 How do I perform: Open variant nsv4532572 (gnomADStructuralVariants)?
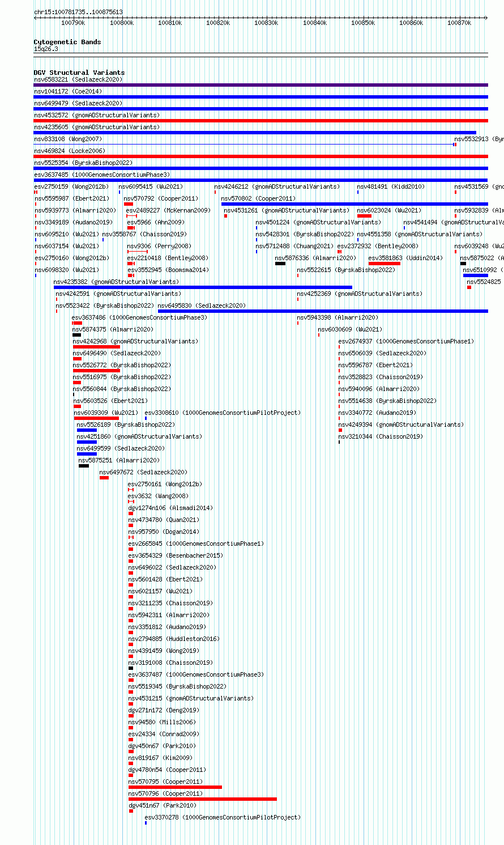click(x=97, y=115)
